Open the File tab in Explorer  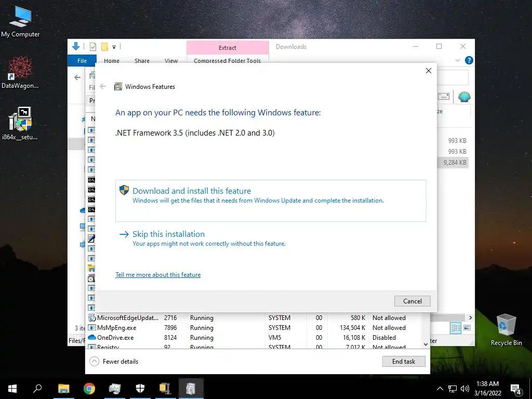coord(82,61)
